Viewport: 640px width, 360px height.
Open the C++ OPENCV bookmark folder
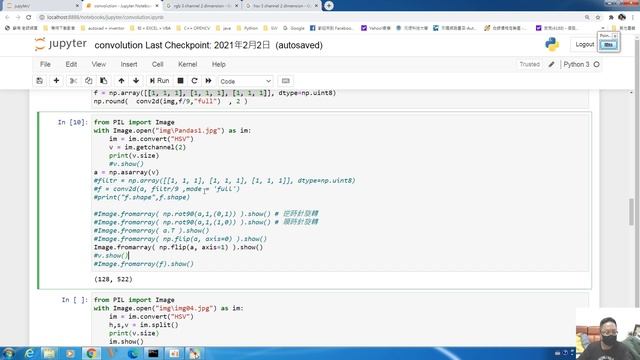(194, 28)
